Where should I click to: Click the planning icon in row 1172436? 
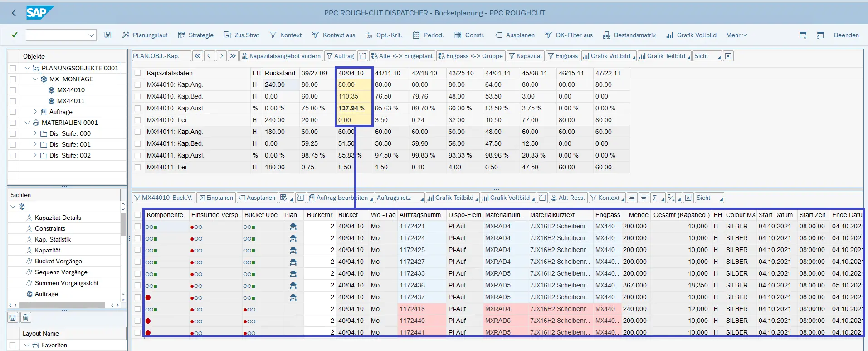click(293, 286)
